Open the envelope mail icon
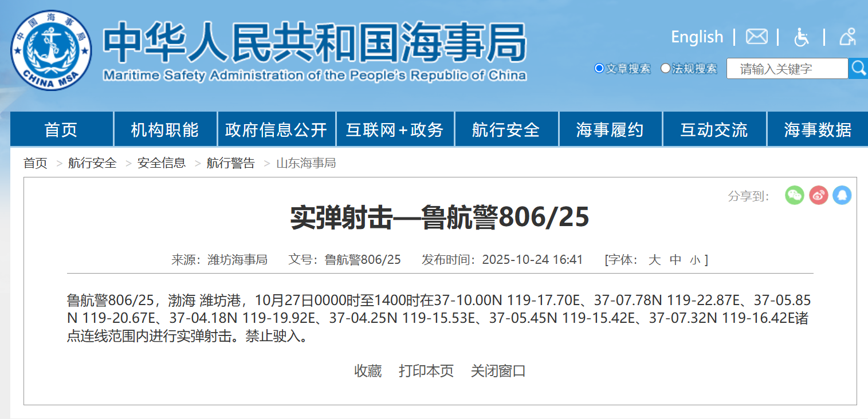Screen dimensions: 868x419 point(756,37)
